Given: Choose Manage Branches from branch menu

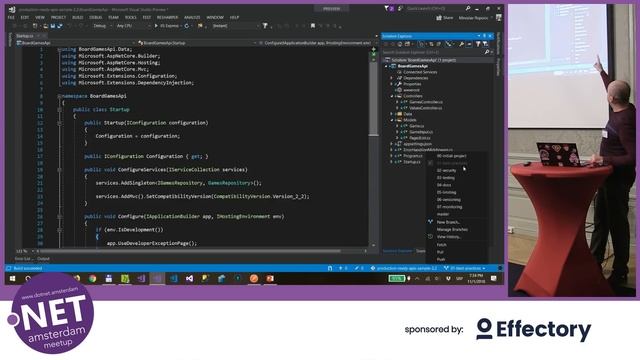Looking at the screenshot, I should 452,230.
